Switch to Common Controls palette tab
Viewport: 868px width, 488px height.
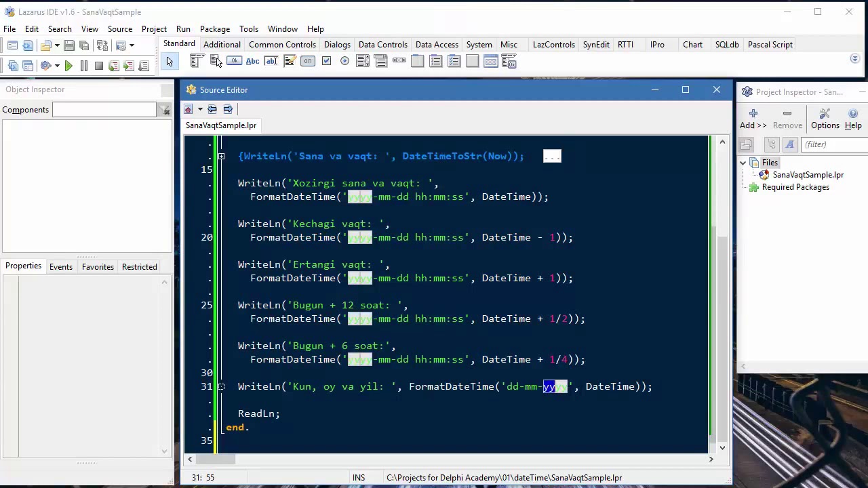pos(282,45)
